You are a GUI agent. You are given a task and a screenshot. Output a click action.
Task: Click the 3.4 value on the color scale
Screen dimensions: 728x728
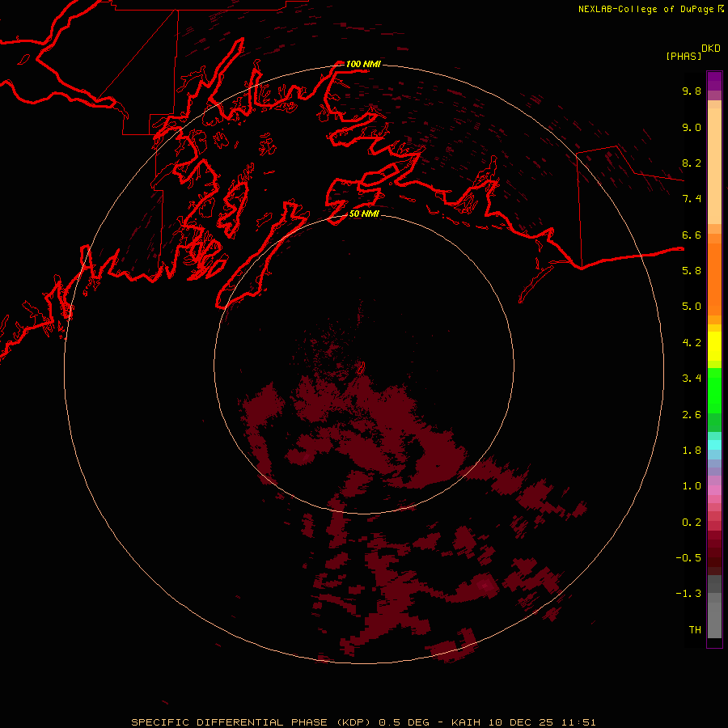pos(692,379)
